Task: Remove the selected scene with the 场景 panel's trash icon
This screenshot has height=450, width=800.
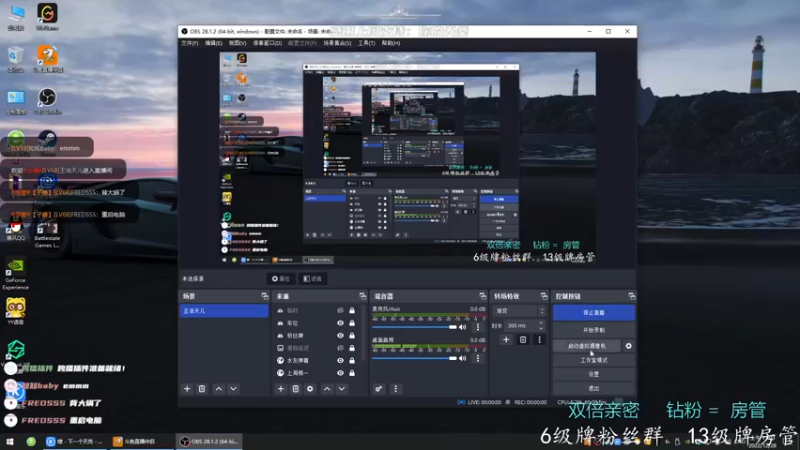Action: (202, 389)
